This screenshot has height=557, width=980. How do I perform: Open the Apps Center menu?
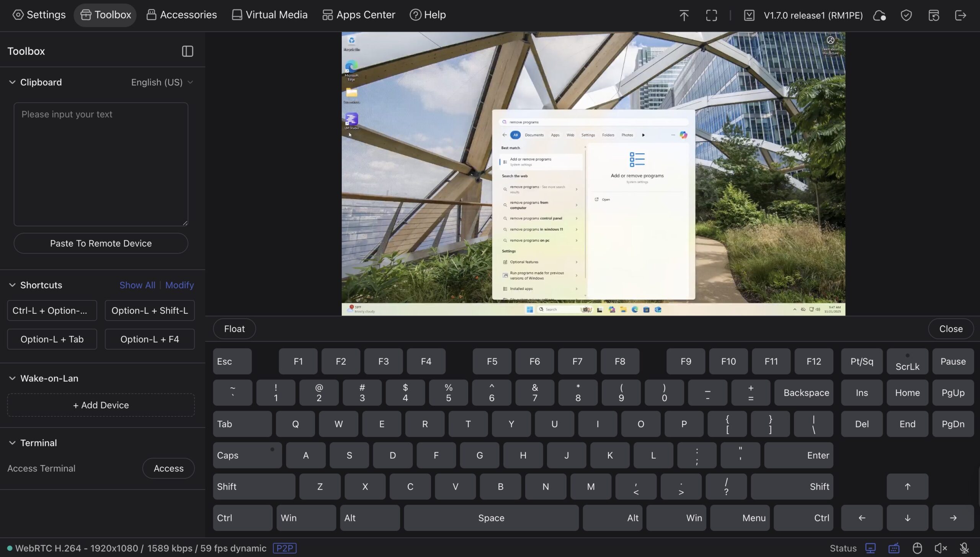[x=359, y=15]
